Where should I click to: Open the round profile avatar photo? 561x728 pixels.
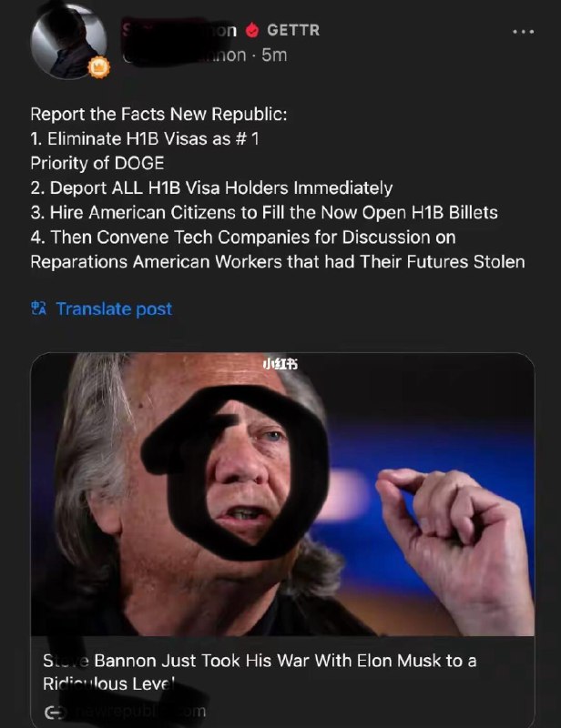pyautogui.click(x=68, y=42)
